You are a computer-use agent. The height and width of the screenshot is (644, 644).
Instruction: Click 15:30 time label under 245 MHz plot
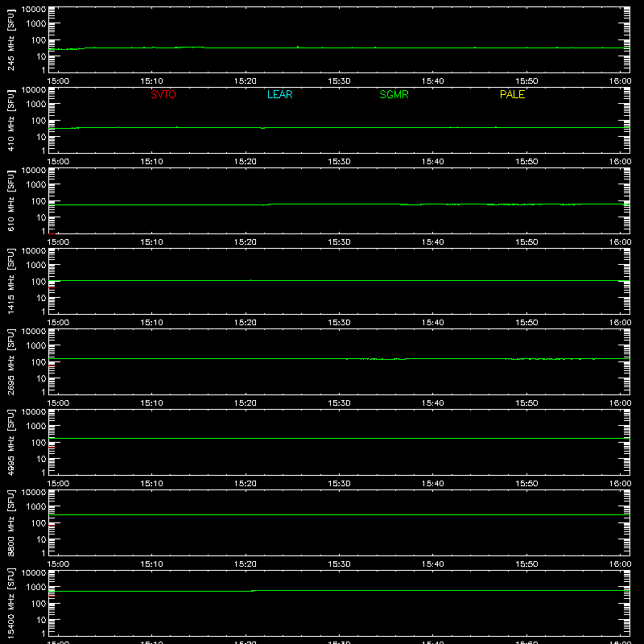pyautogui.click(x=339, y=81)
